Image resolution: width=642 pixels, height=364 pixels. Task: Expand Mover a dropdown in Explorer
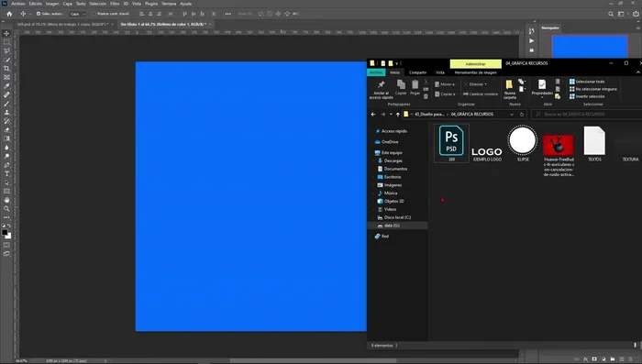click(458, 84)
